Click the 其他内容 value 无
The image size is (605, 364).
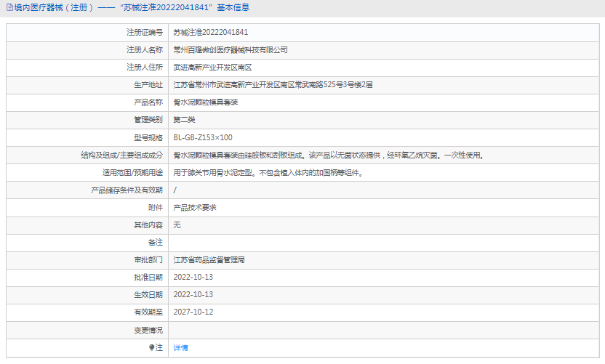click(x=177, y=225)
